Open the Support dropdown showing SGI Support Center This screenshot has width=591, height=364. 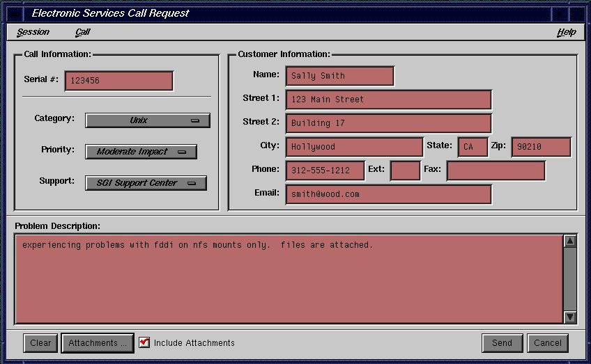click(146, 183)
